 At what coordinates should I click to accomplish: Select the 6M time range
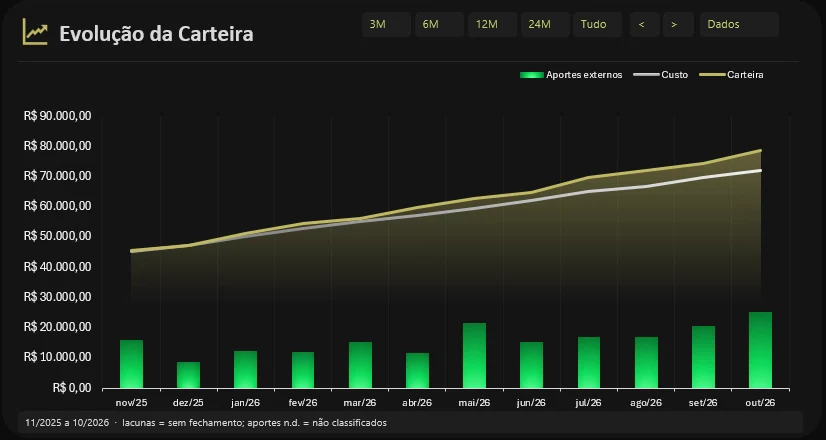(439, 24)
